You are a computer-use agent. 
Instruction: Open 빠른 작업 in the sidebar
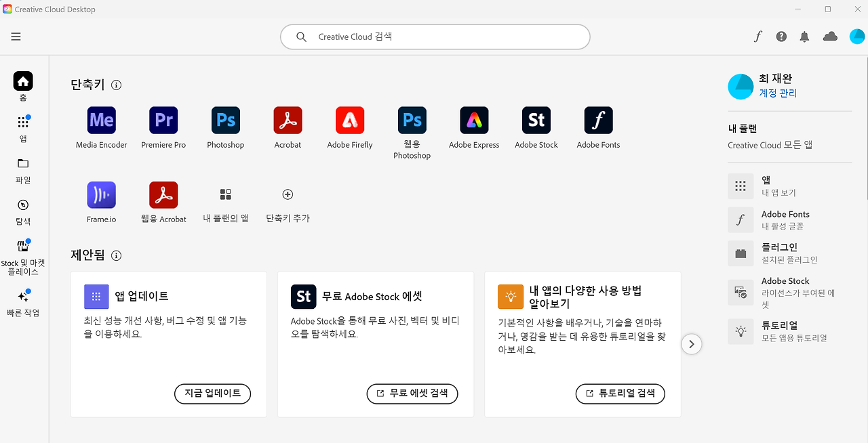tap(23, 303)
